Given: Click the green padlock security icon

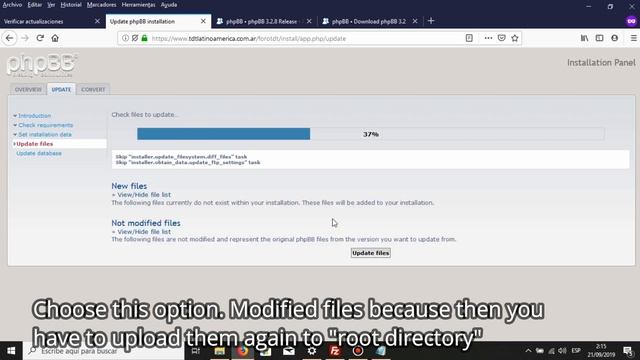Looking at the screenshot, I should click(x=144, y=38).
